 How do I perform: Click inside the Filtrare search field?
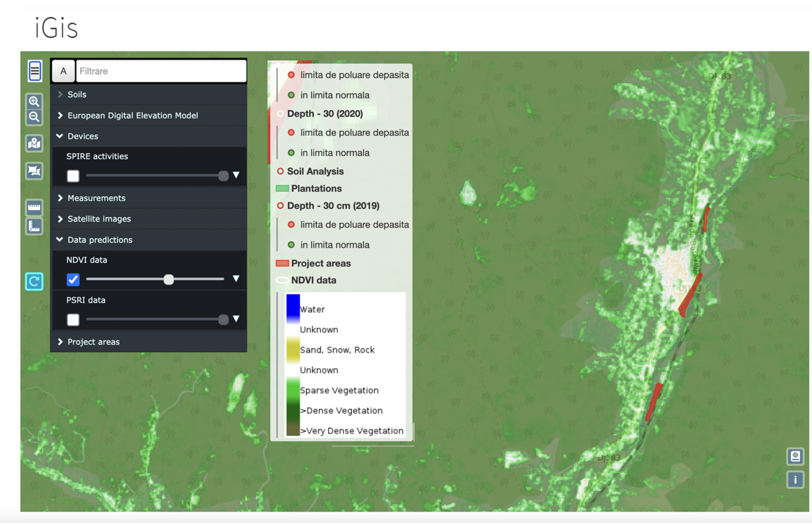pos(160,71)
